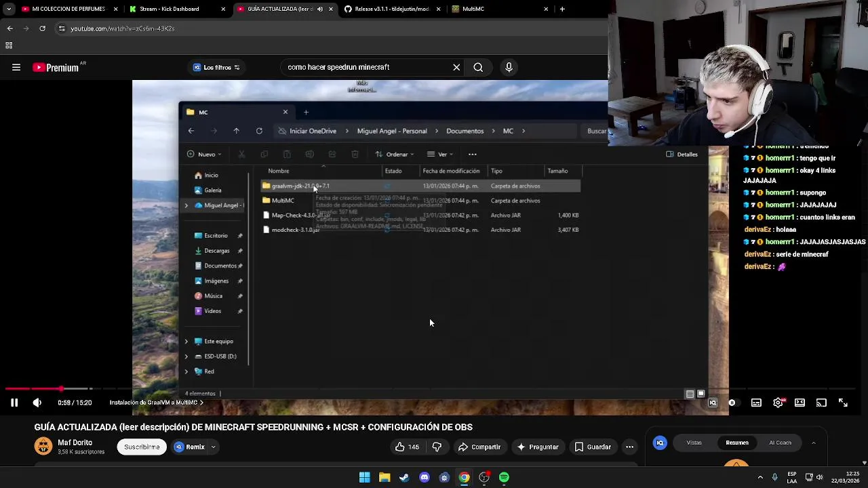Reload the YouTube page
The height and width of the screenshot is (488, 868).
(x=42, y=28)
